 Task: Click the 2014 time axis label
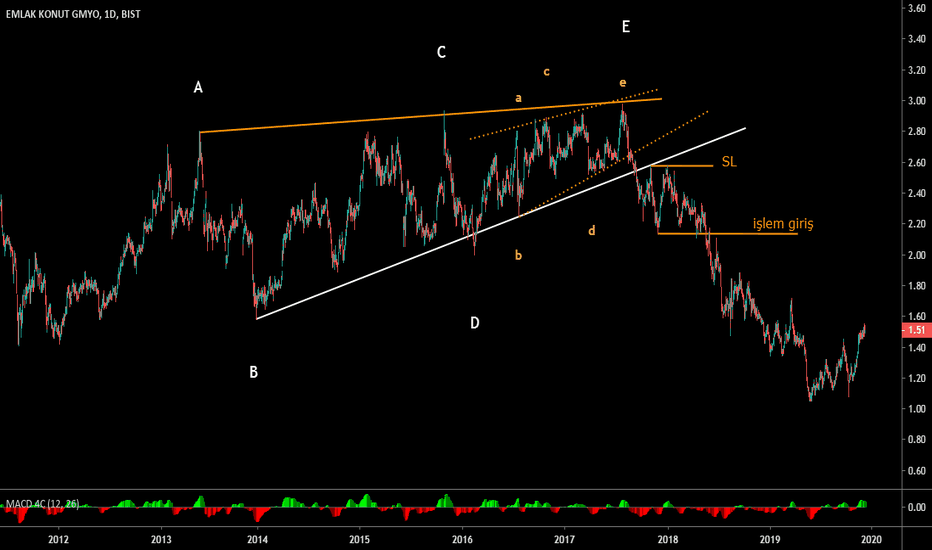click(257, 539)
